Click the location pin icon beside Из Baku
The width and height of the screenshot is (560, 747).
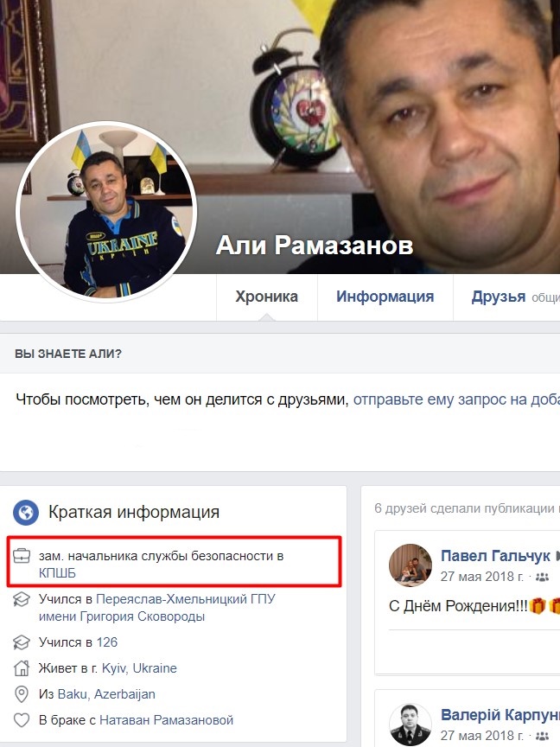point(22,694)
